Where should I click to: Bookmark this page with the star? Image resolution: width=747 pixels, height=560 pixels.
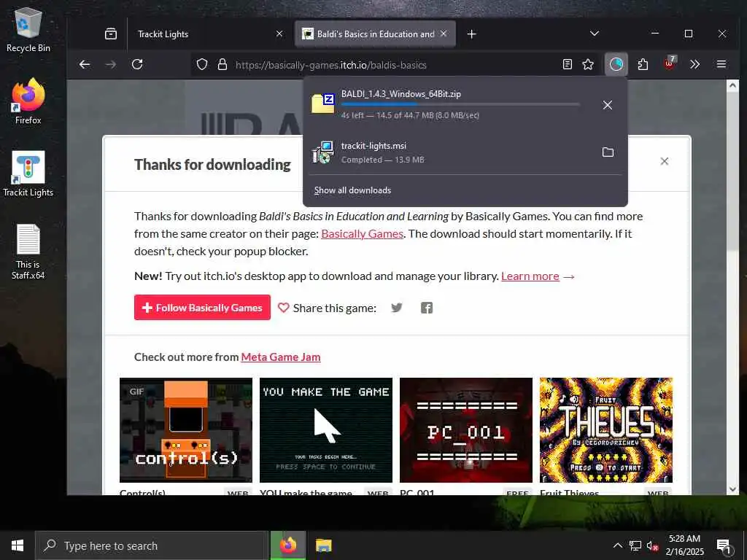pyautogui.click(x=588, y=64)
